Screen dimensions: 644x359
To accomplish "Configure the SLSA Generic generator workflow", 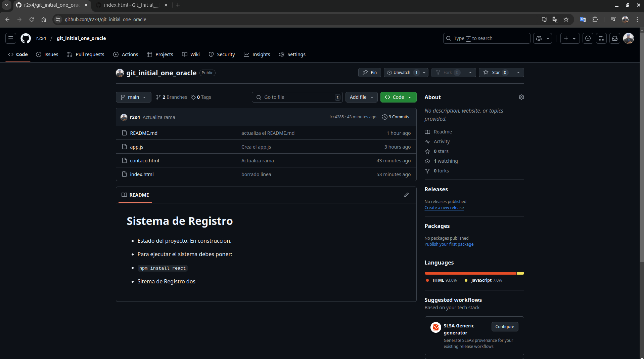I will coord(505,327).
